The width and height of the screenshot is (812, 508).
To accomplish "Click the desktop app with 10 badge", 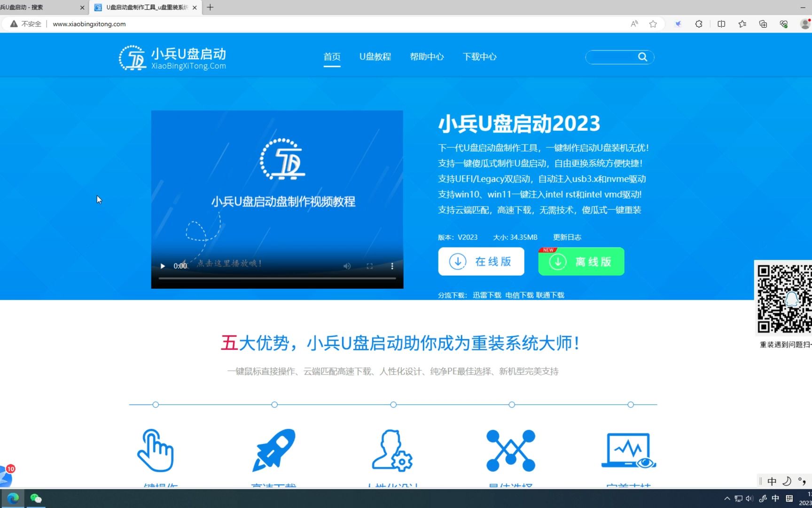I will click(x=6, y=476).
